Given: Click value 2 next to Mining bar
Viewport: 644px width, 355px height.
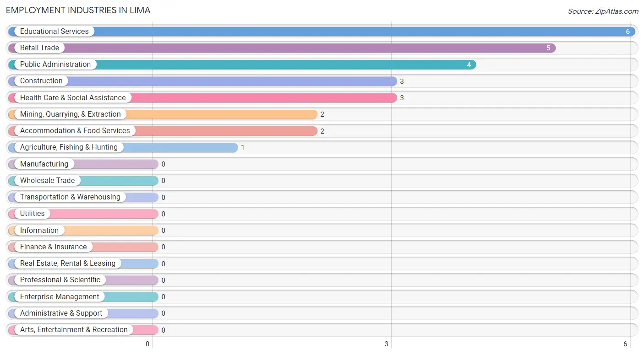Looking at the screenshot, I should point(322,114).
